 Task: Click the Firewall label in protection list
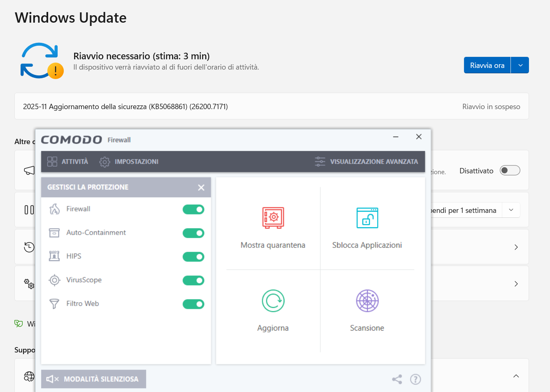pyautogui.click(x=78, y=209)
